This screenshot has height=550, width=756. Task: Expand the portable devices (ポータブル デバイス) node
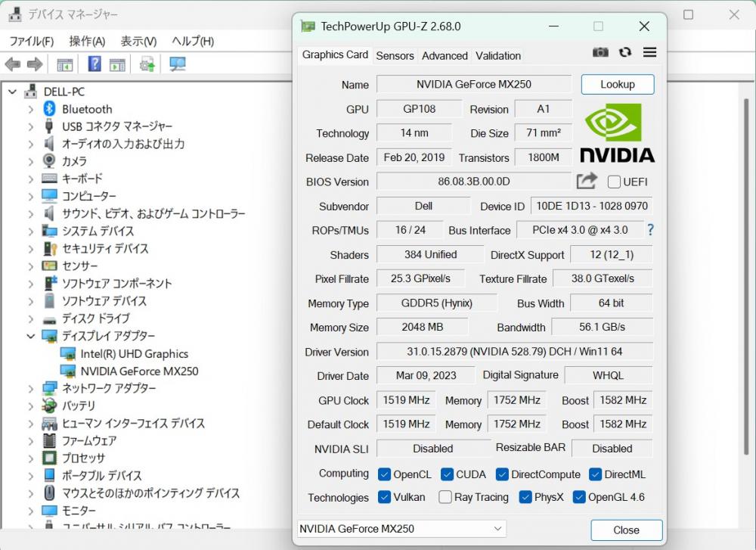[31, 476]
